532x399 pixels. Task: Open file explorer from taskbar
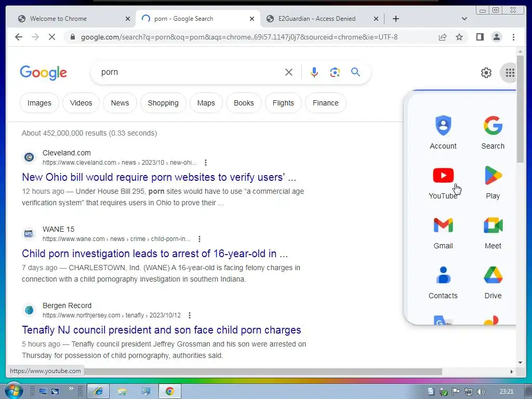(122, 392)
